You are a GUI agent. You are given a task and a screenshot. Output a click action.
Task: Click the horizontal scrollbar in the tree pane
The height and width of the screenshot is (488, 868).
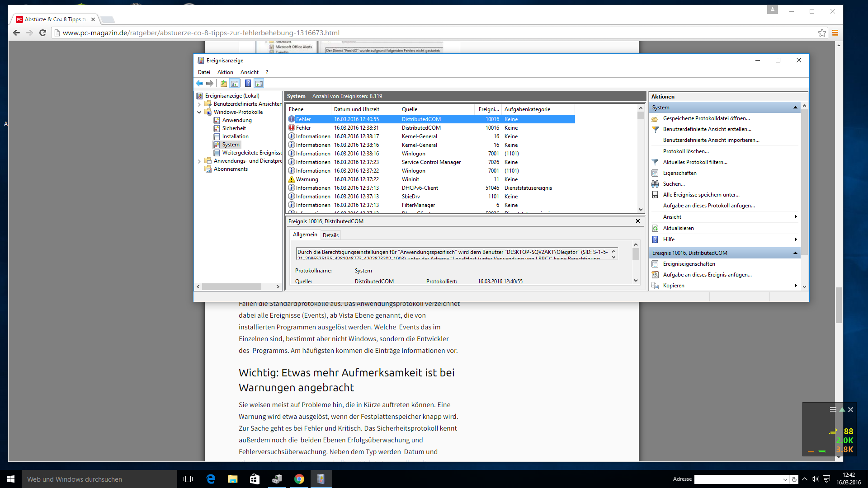pyautogui.click(x=231, y=287)
